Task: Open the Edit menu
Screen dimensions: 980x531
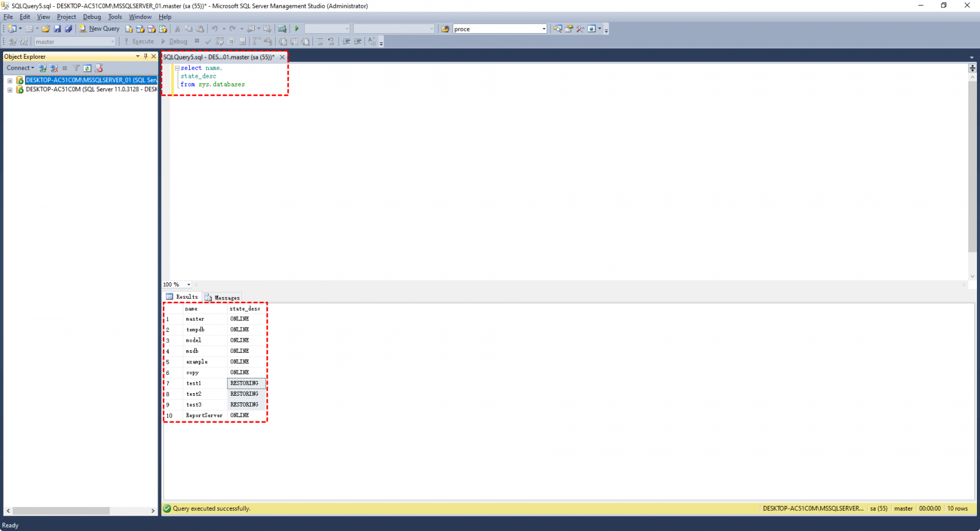Action: 25,17
